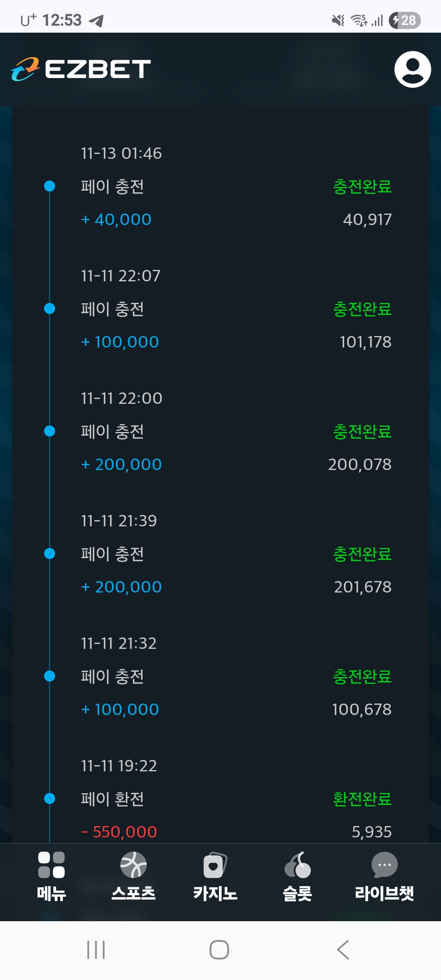Tap the battery indicator in status bar

(405, 20)
